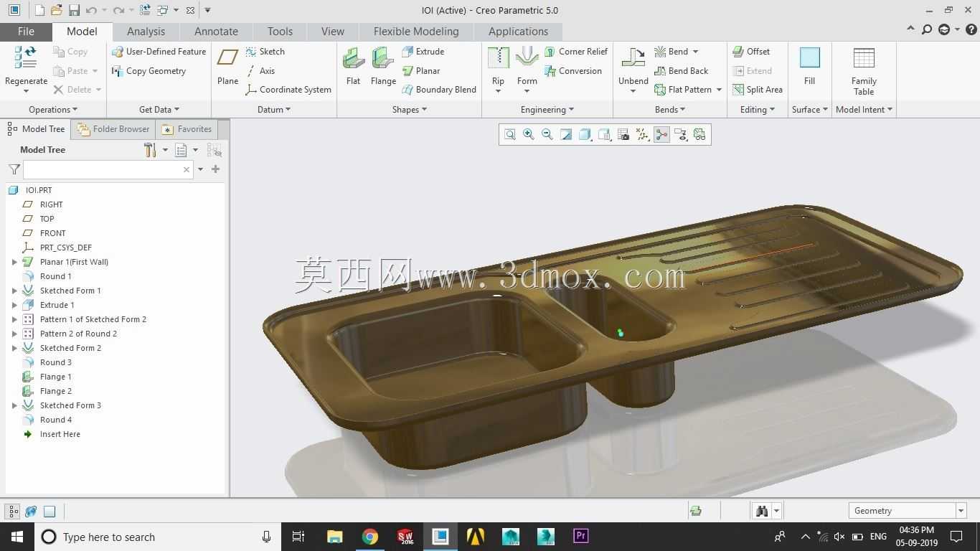Open the Favorites tab
The height and width of the screenshot is (551, 980).
tap(187, 129)
